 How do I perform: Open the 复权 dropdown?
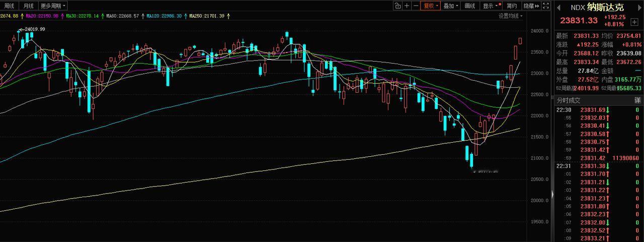click(x=431, y=6)
